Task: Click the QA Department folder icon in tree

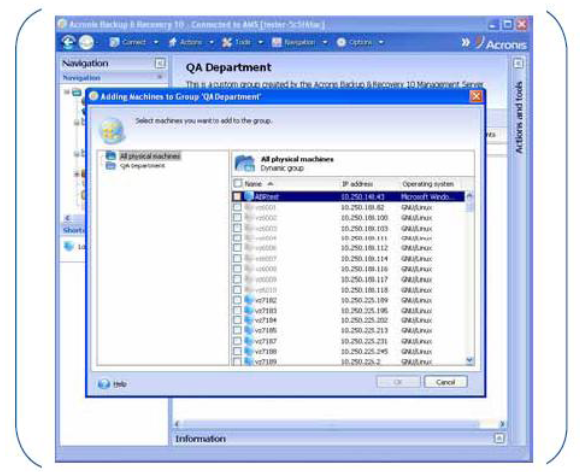Action: coord(111,165)
